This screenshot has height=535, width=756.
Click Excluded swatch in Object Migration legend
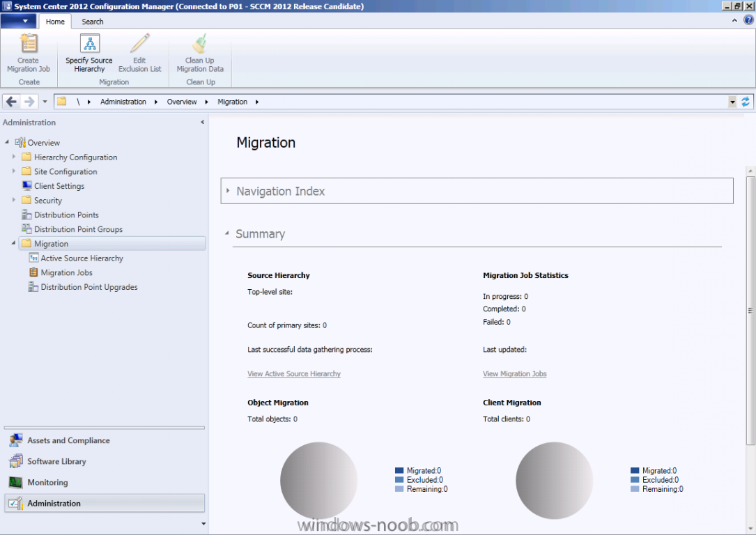point(399,479)
